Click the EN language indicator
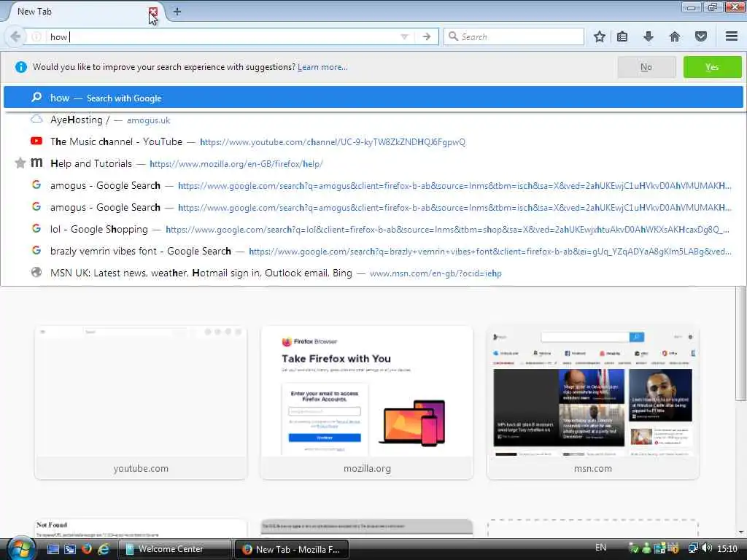This screenshot has width=747, height=560. pyautogui.click(x=601, y=548)
